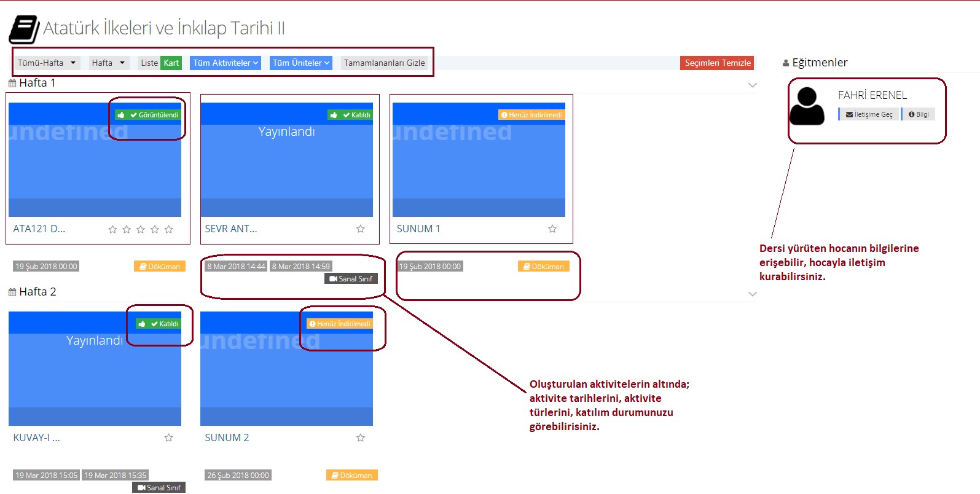
Task: Click İletişime Geç for the instructor
Action: click(869, 114)
